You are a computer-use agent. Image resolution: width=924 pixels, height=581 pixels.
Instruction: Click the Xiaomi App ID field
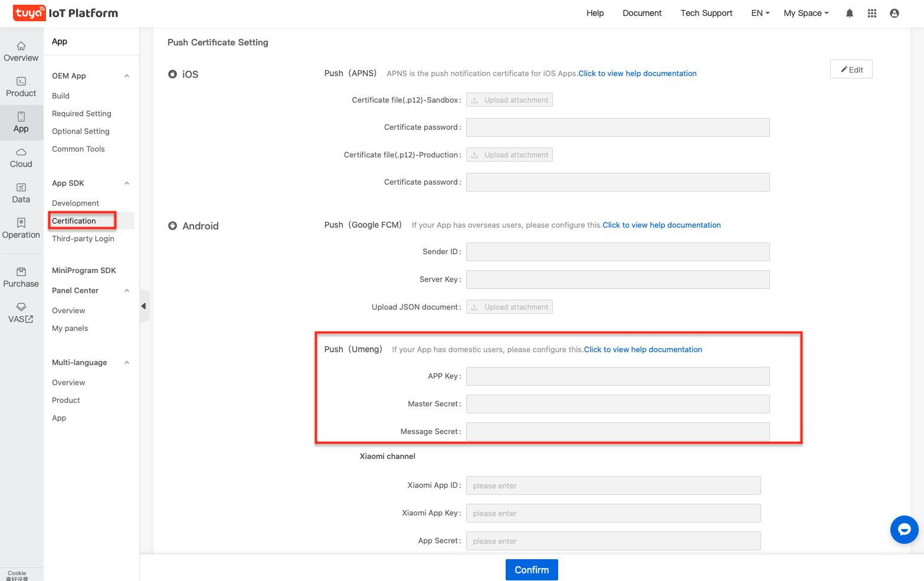point(613,486)
